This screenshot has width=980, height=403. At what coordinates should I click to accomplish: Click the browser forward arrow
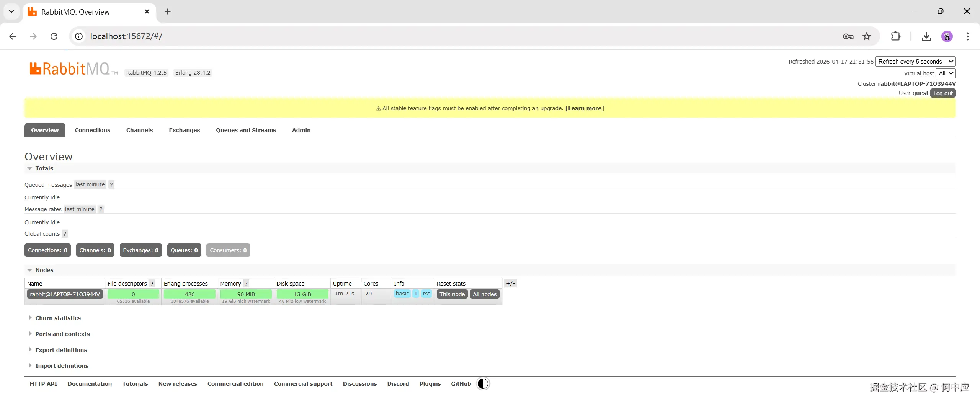(x=33, y=36)
